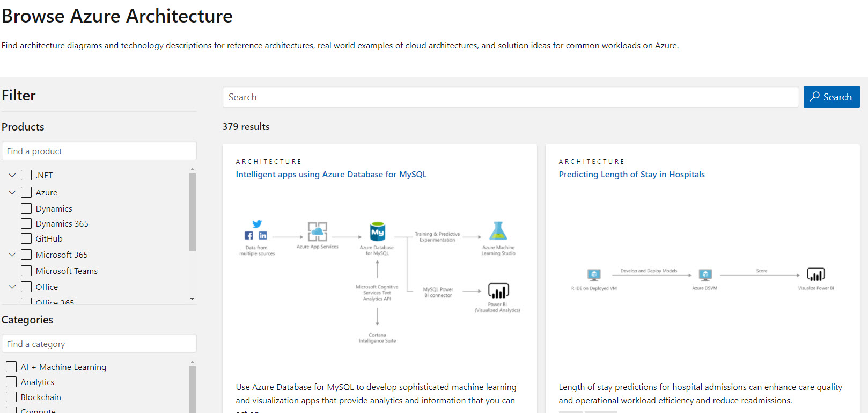Check the Analytics category checkbox

(x=11, y=382)
